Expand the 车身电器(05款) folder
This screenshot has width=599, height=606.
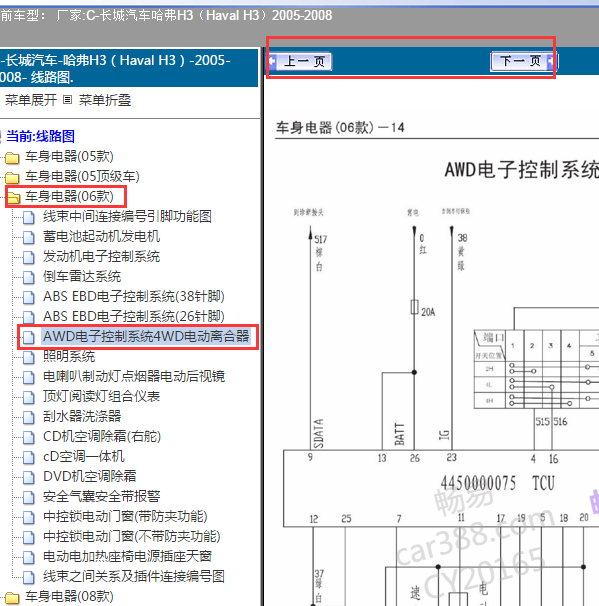pos(69,156)
